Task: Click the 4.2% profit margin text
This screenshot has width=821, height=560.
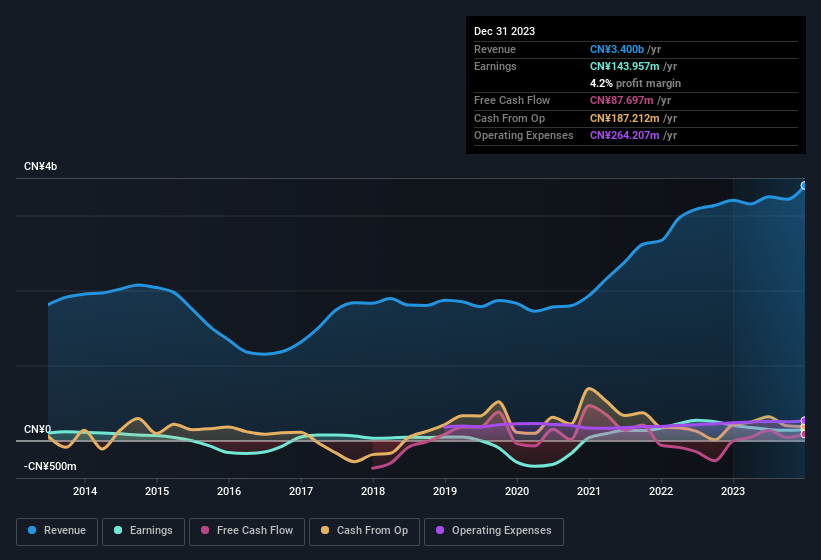Action: 635,83
